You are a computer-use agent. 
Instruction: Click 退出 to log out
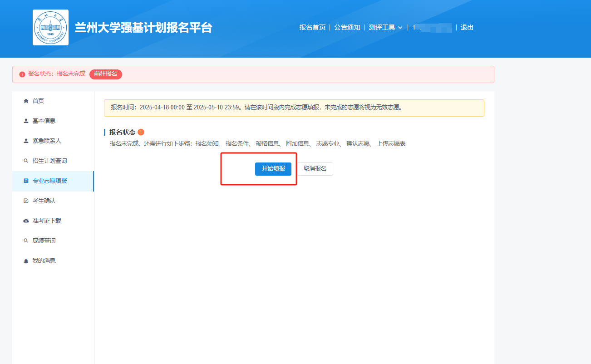click(467, 27)
